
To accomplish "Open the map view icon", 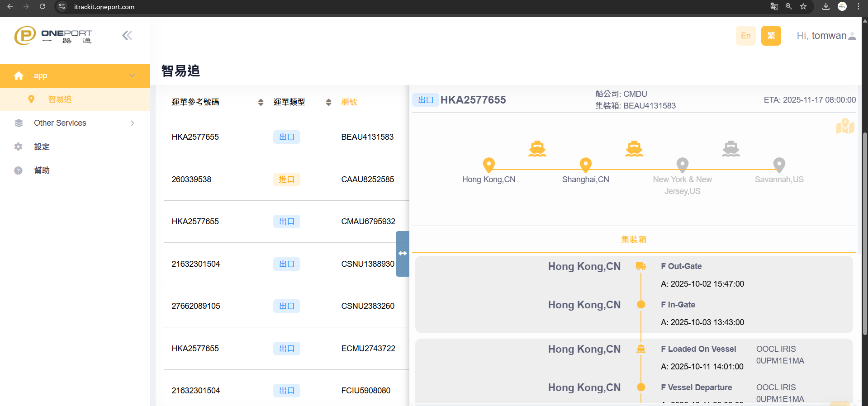I will coord(844,126).
